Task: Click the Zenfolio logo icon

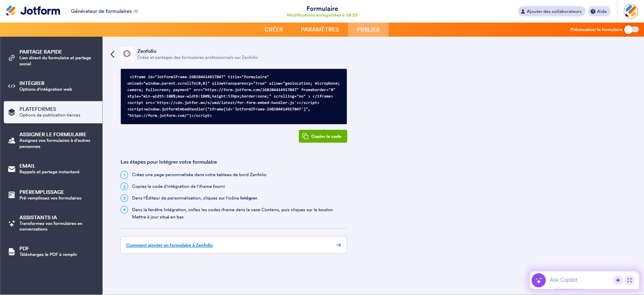Action: [127, 54]
